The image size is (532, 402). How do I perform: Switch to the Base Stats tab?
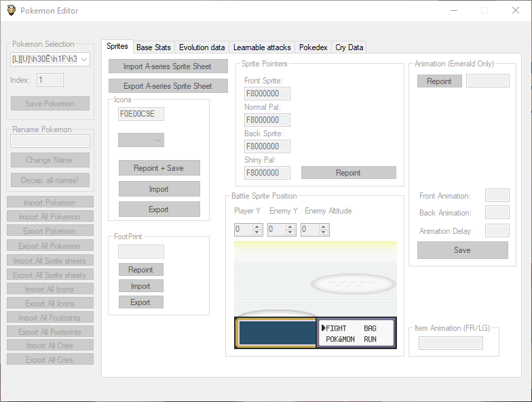click(153, 47)
